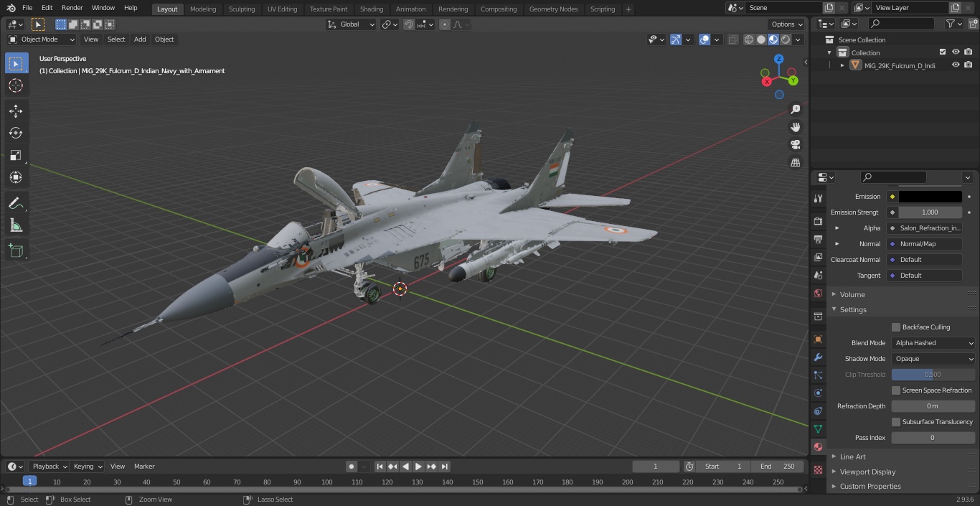
Task: Hide MiG_29K_Fulcrum_D_Indi object eye icon
Action: tap(956, 65)
